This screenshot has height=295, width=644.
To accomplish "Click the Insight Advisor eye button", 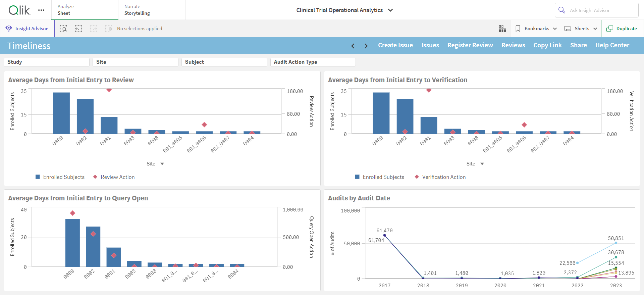I will [x=27, y=29].
